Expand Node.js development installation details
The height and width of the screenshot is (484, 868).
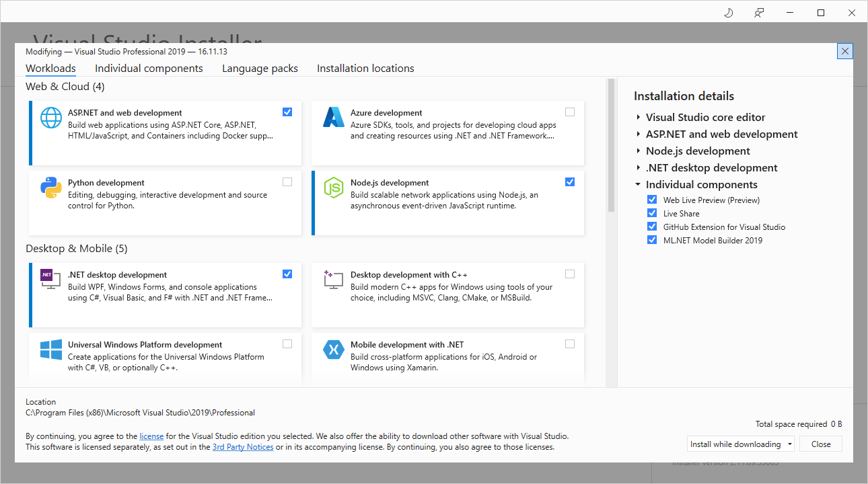(x=638, y=151)
